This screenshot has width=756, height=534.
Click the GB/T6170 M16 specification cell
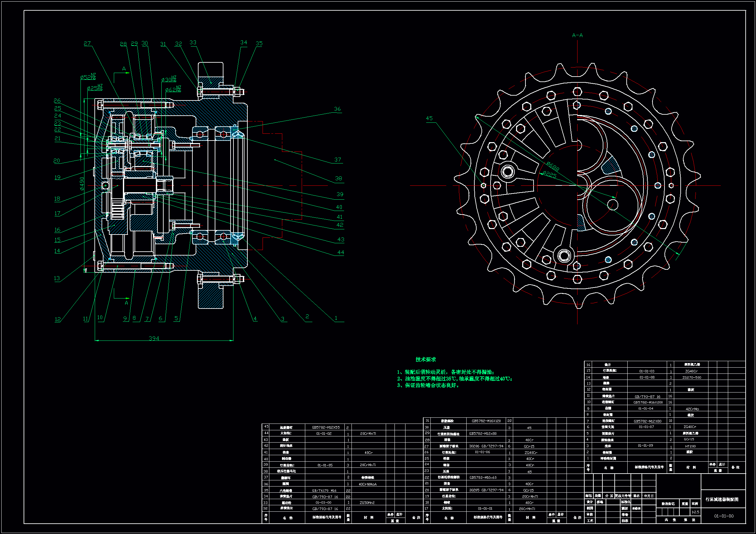(x=324, y=490)
